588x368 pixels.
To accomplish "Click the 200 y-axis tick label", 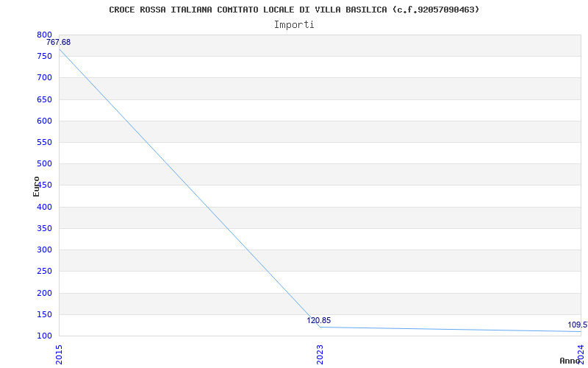I will [44, 293].
